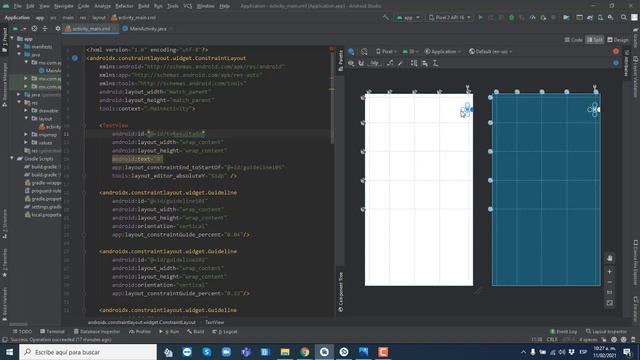Click the view options eye icon
The height and width of the screenshot is (360, 640).
pos(351,63)
